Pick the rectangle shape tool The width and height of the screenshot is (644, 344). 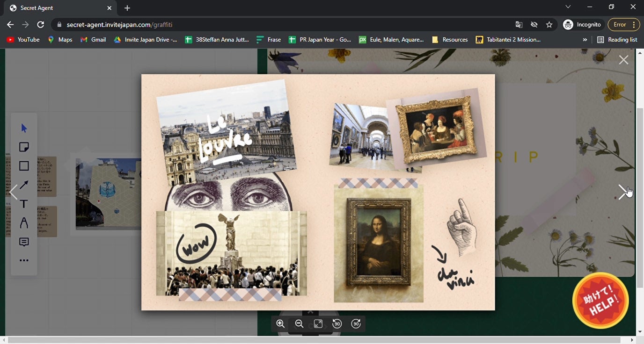tap(24, 166)
